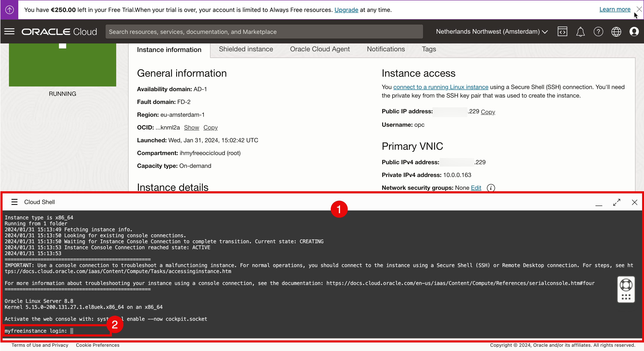
Task: Switch to the Oracle Cloud Agent tab
Action: [x=320, y=49]
